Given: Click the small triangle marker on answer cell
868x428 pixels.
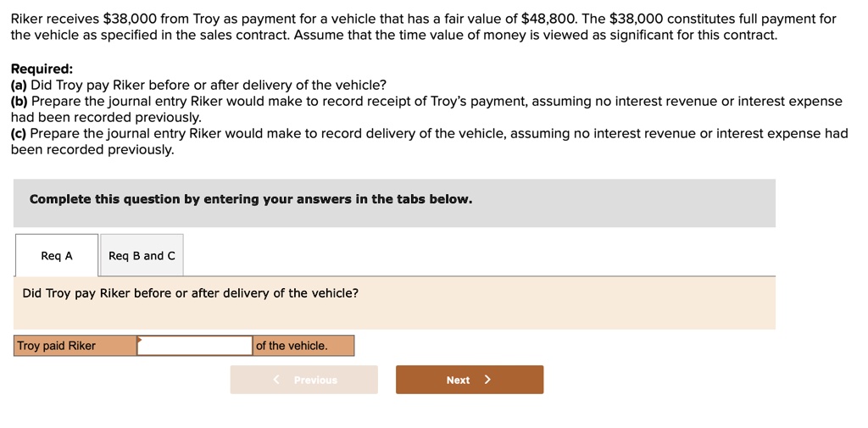Looking at the screenshot, I should tap(140, 338).
